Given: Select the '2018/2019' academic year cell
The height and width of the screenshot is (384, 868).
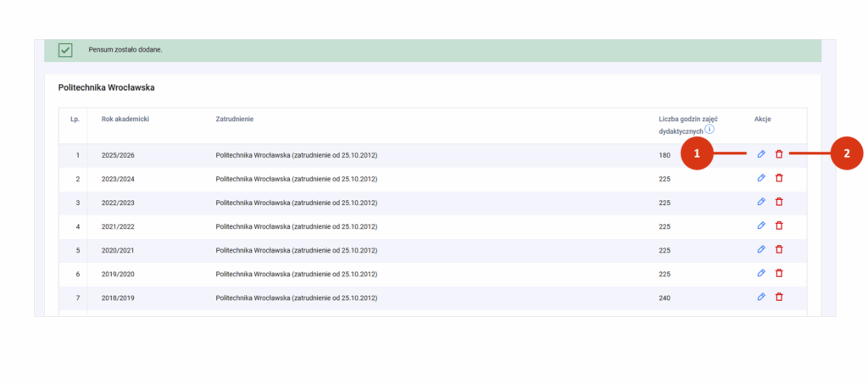Looking at the screenshot, I should [118, 298].
